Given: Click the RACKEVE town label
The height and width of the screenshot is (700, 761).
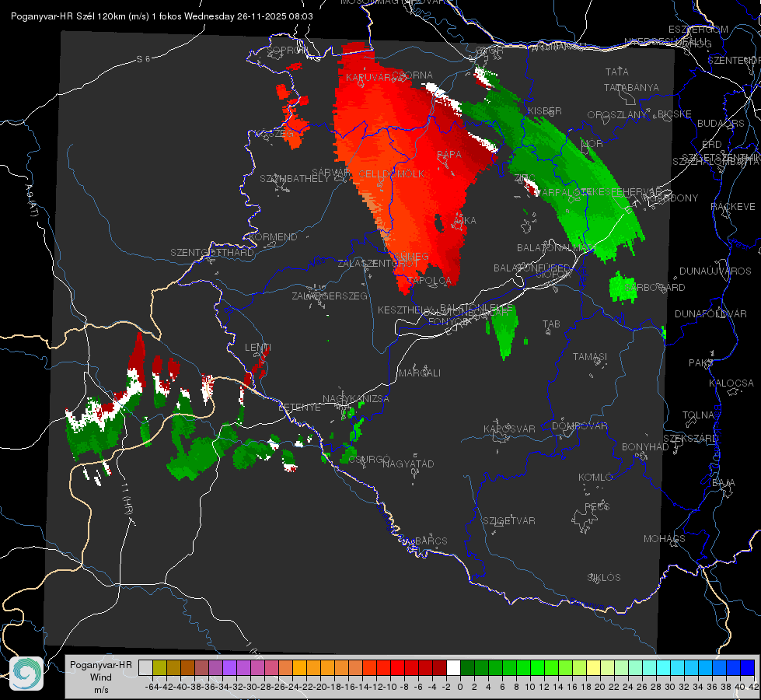Looking at the screenshot, I should pyautogui.click(x=733, y=207).
